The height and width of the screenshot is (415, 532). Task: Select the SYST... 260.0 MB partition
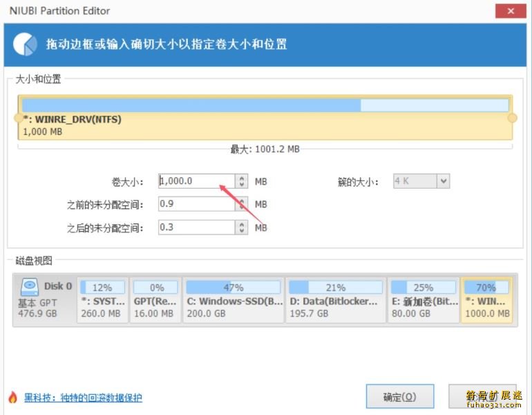coord(103,300)
